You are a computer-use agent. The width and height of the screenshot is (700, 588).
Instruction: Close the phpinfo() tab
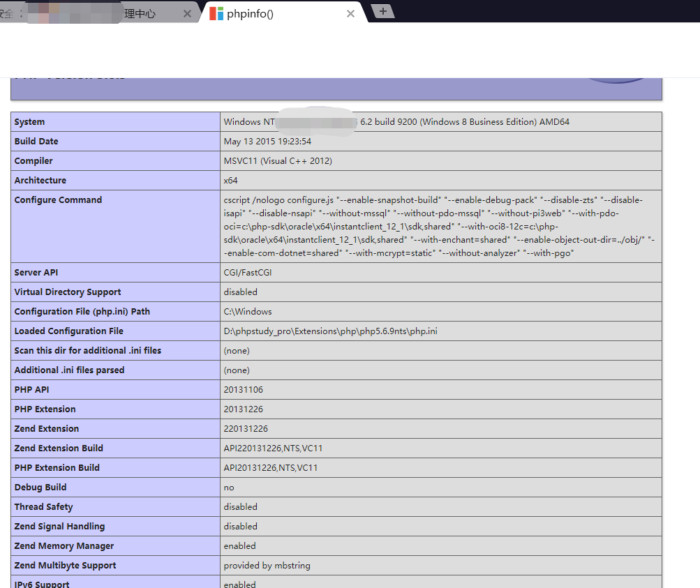pyautogui.click(x=350, y=14)
